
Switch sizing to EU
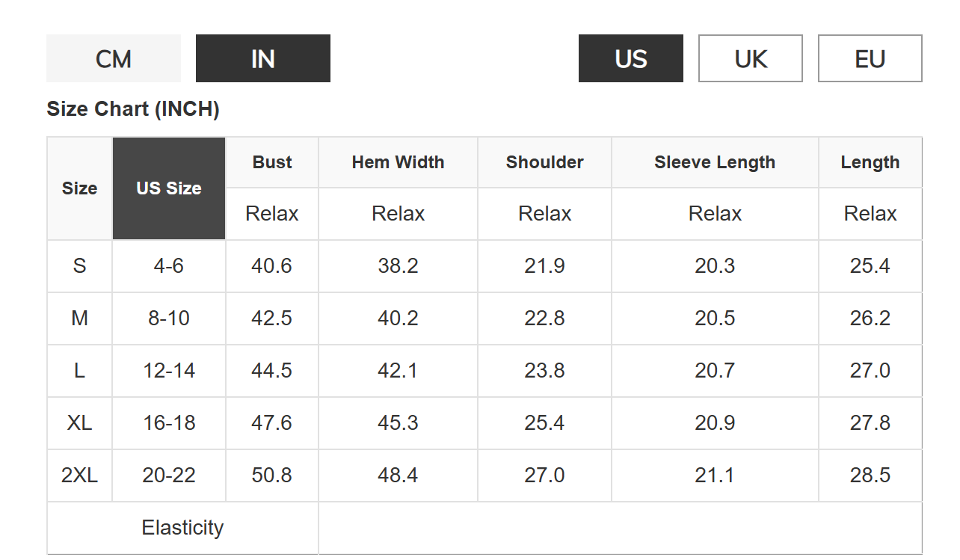870,58
